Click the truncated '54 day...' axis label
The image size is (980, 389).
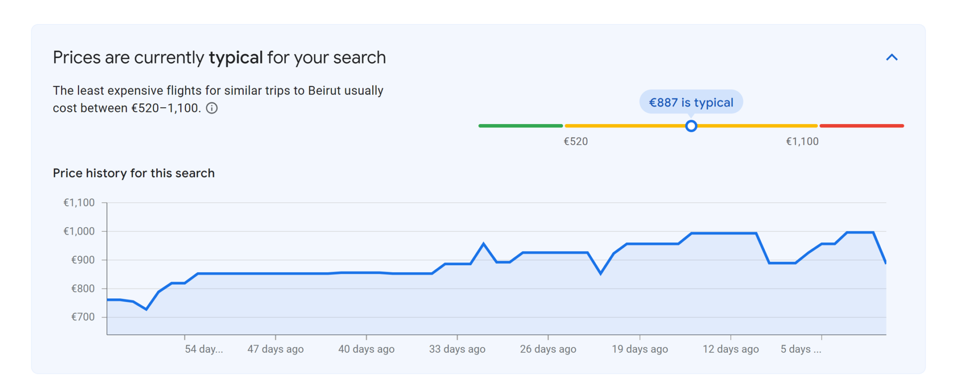point(204,349)
